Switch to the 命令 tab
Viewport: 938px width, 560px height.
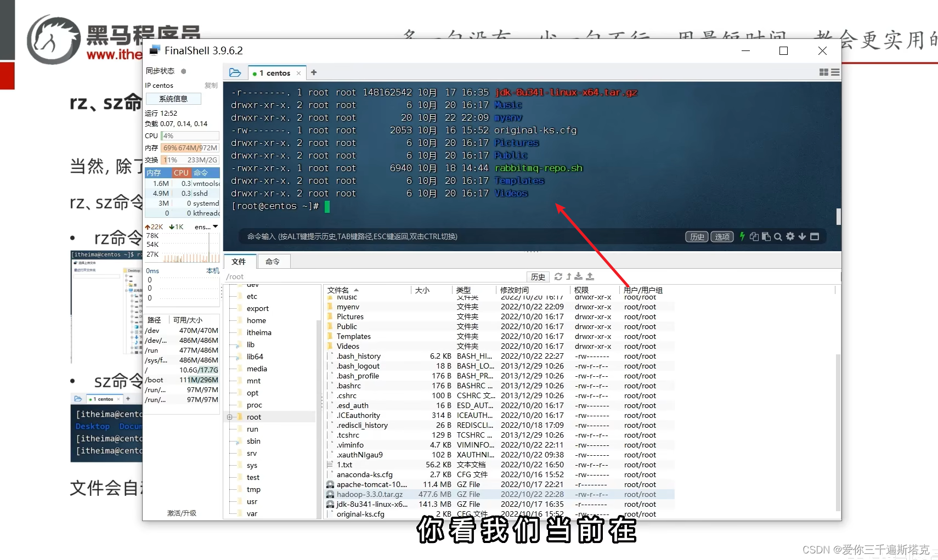pyautogui.click(x=273, y=261)
